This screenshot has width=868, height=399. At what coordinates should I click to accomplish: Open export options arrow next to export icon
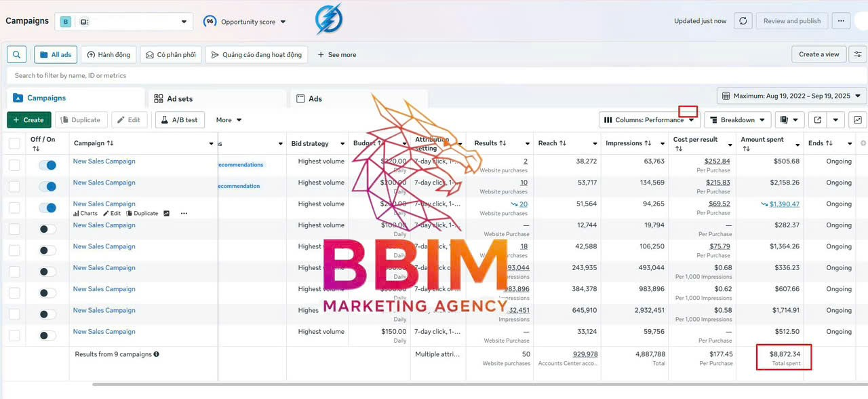point(835,120)
